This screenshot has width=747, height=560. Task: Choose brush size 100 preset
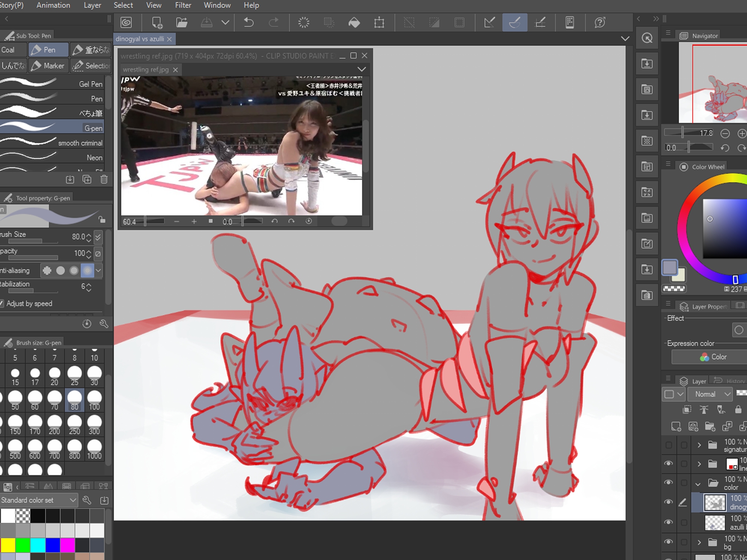[x=94, y=400]
